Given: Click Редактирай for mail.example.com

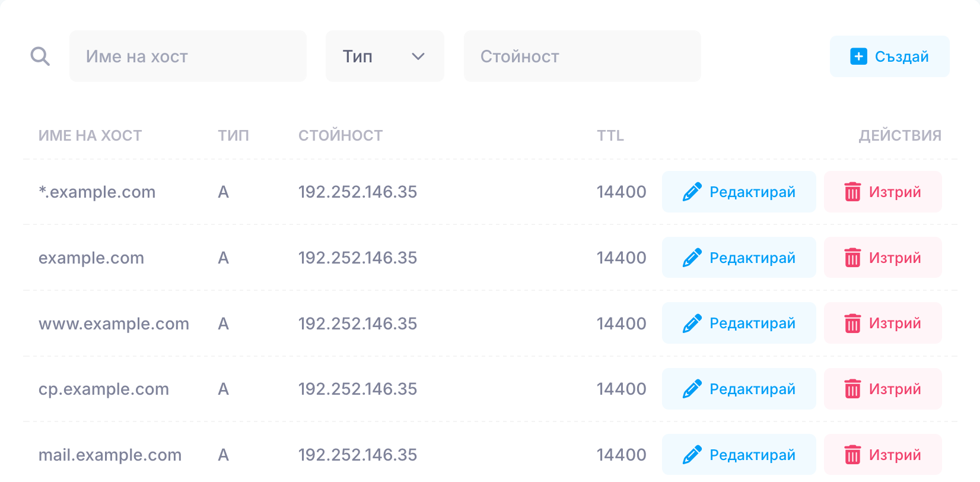Looking at the screenshot, I should (739, 455).
